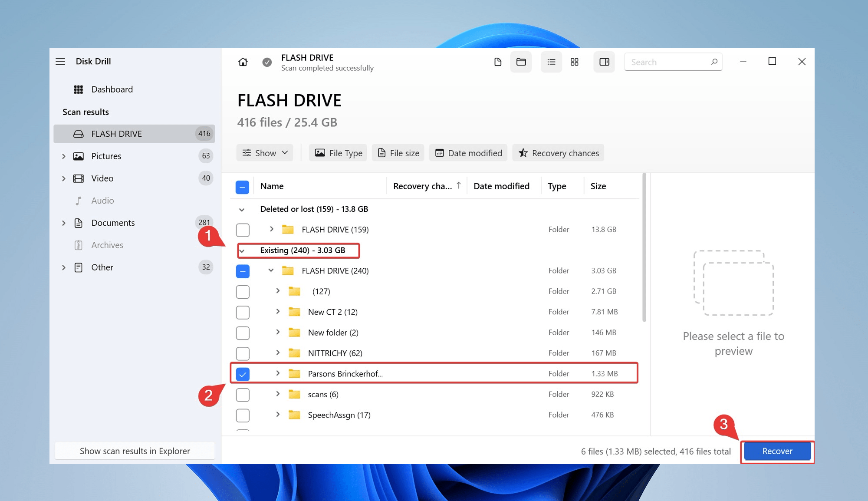Image resolution: width=868 pixels, height=501 pixels.
Task: Click the search magnifier icon
Action: click(x=714, y=62)
